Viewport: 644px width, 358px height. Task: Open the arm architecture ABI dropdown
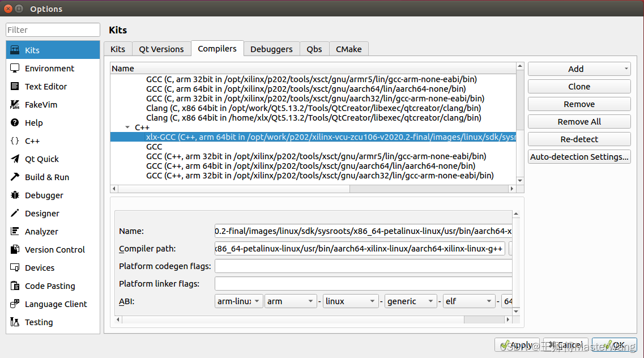291,301
